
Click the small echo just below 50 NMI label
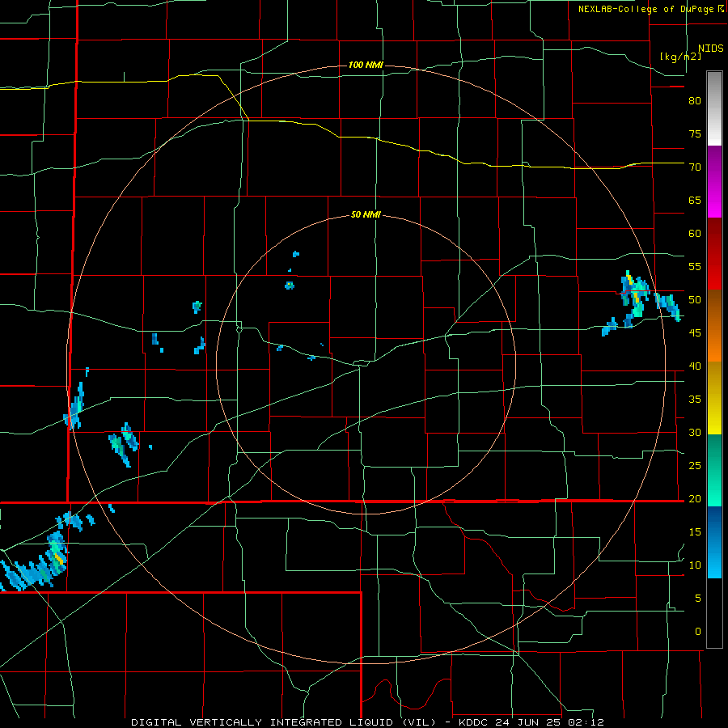pyautogui.click(x=296, y=254)
